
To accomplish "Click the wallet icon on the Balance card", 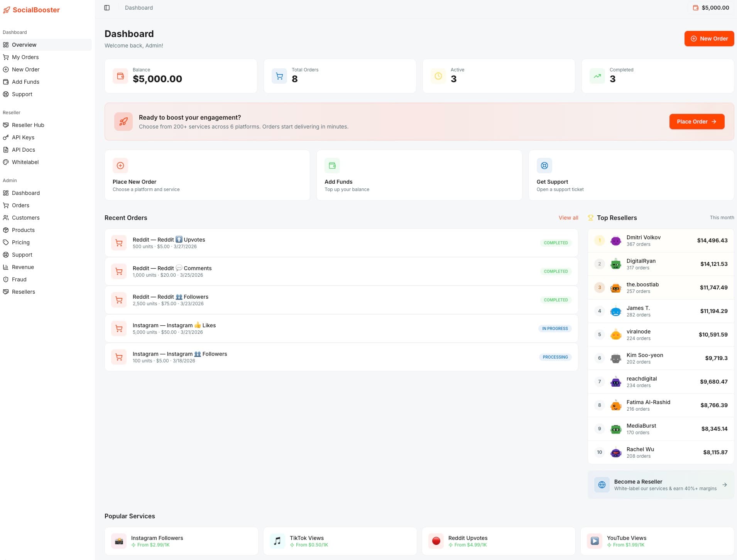I will tap(120, 76).
